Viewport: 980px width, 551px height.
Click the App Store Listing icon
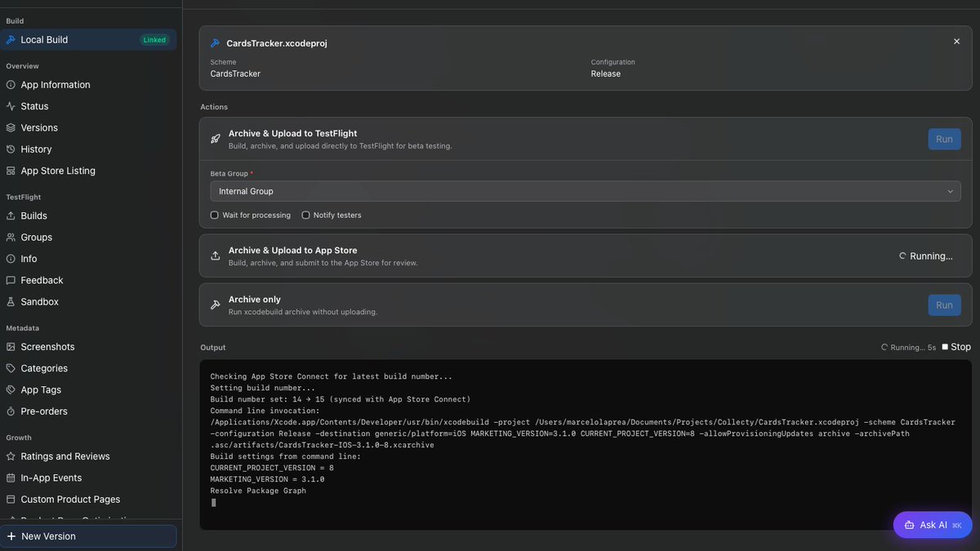click(11, 171)
